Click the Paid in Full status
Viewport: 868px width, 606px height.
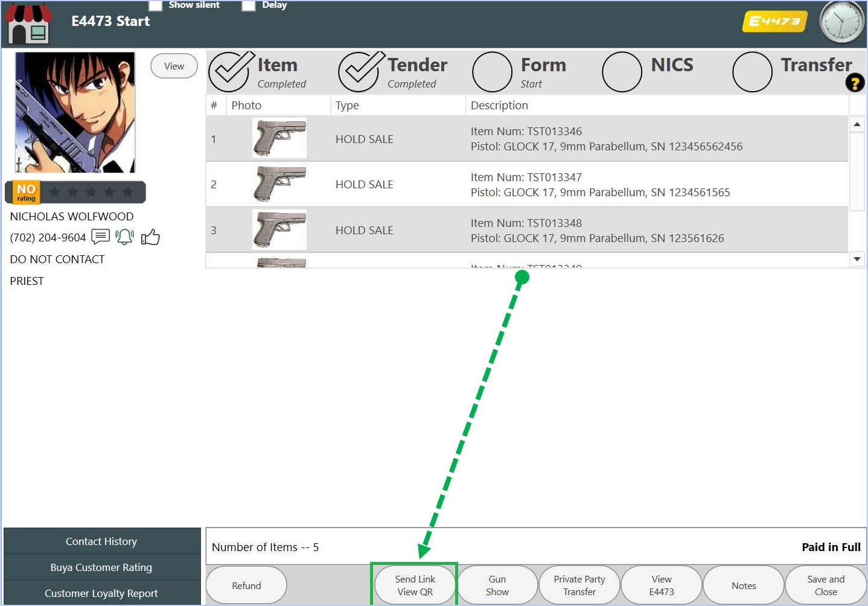831,547
